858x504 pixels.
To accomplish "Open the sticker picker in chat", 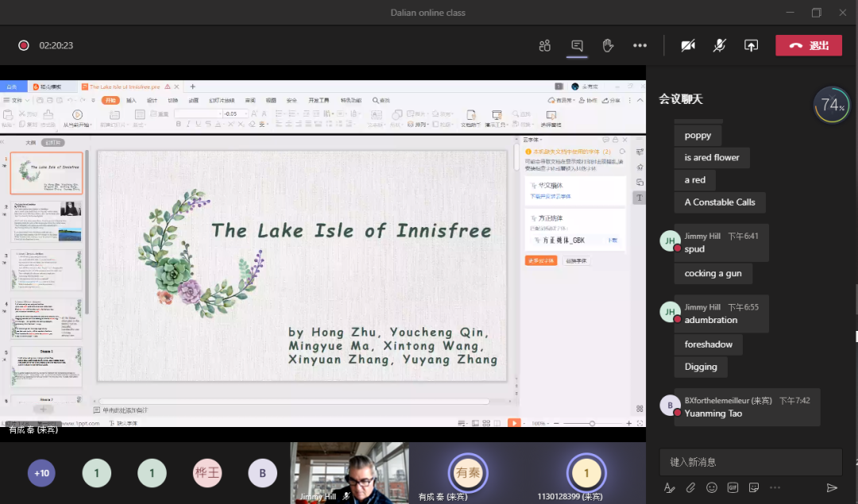I will click(753, 487).
